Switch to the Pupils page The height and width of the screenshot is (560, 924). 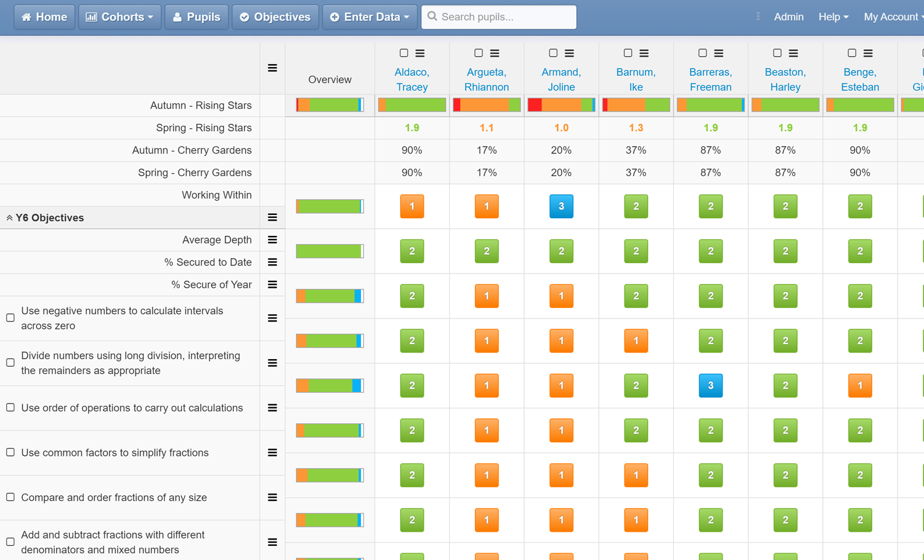click(x=197, y=17)
